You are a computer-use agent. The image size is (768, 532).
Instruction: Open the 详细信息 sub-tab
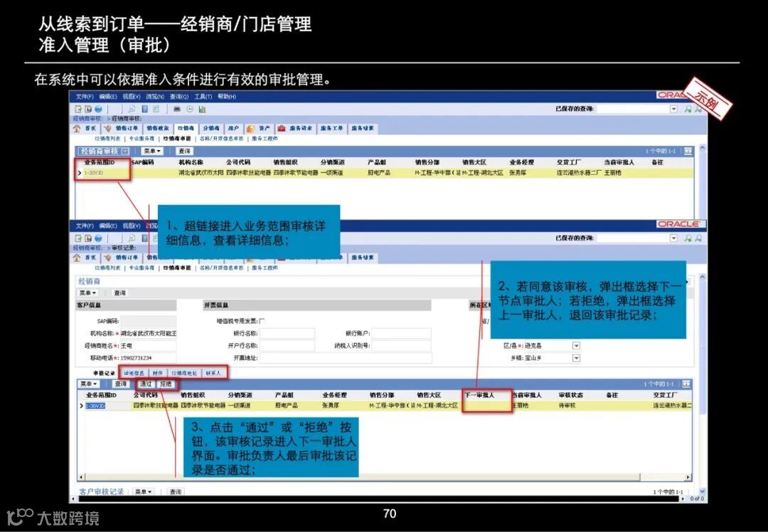[x=134, y=373]
